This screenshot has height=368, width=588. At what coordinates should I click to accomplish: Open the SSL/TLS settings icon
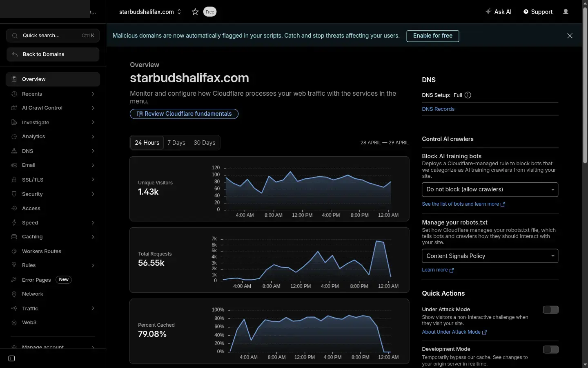13,180
